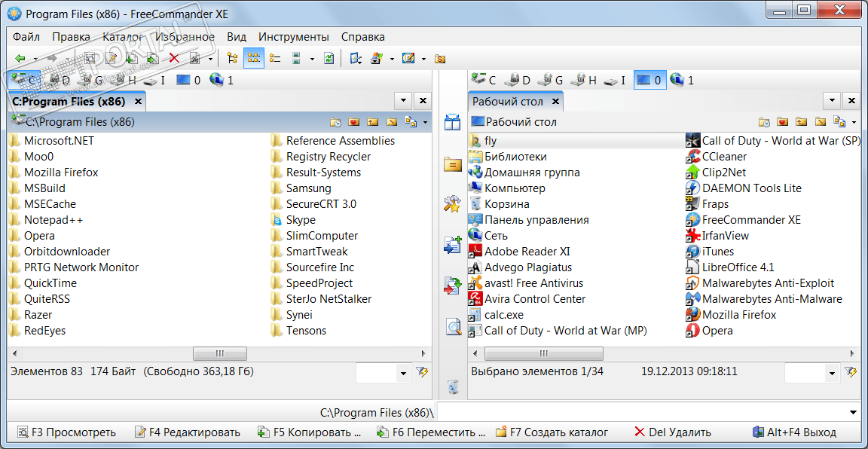Click magnifier view icon on splitter bar
Image resolution: width=868 pixels, height=449 pixels.
(454, 327)
